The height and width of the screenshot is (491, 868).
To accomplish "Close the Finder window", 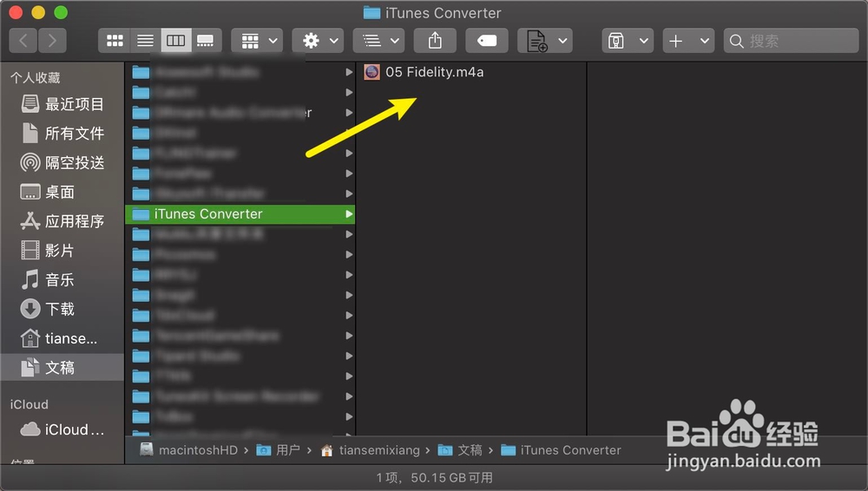I will (16, 12).
